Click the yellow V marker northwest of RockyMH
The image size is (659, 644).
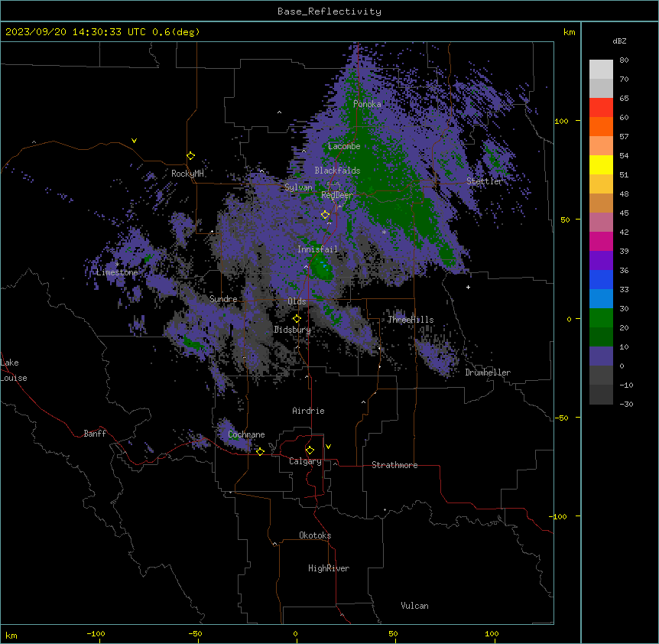click(134, 141)
